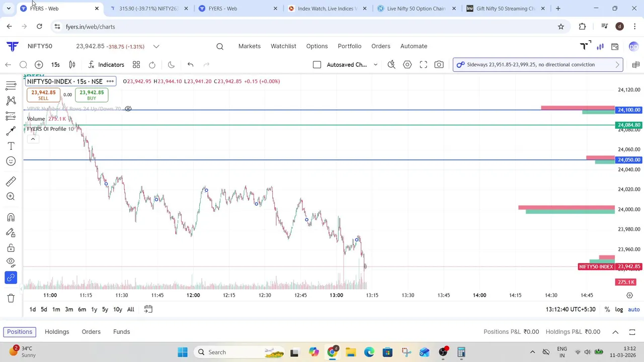This screenshot has height=362, width=644.
Task: Click the BUY 23,942.85 button
Action: click(92, 95)
